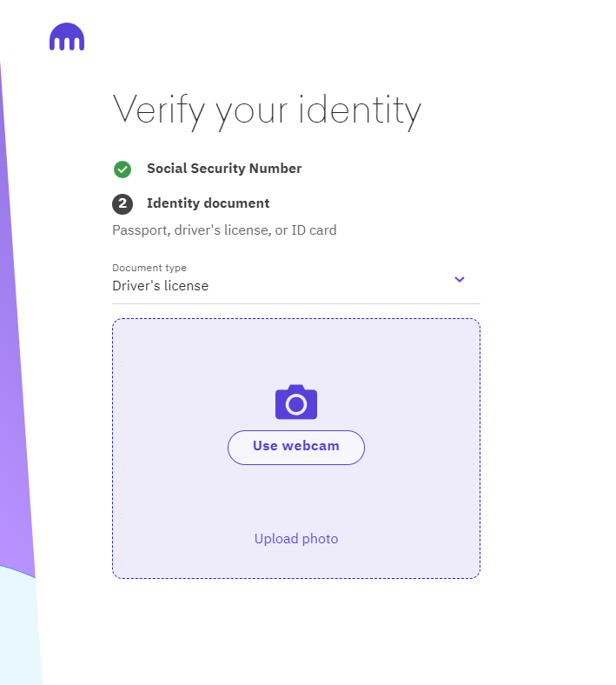The height and width of the screenshot is (685, 616).
Task: Click the lens circle of the camera icon
Action: click(296, 404)
